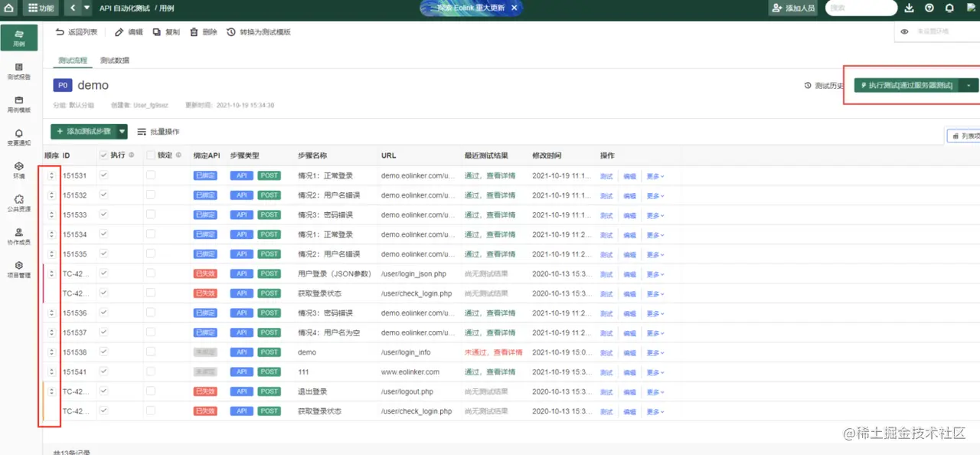
Task: Expand 更多 menu for row 151538
Action: click(x=655, y=352)
